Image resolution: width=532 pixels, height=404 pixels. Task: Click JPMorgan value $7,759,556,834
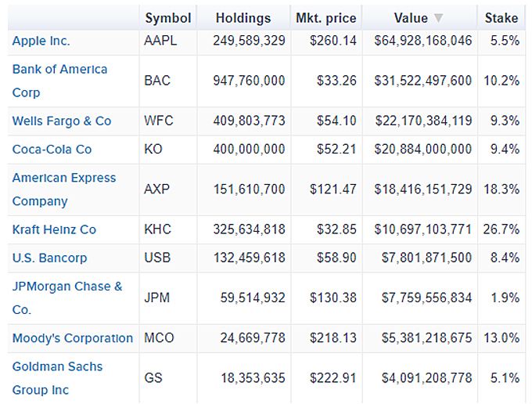pos(427,298)
